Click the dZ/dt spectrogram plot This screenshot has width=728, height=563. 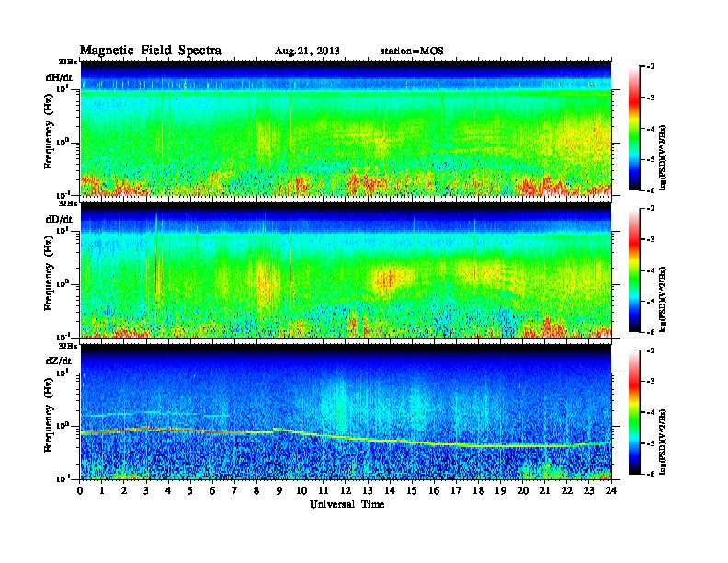coord(346,412)
